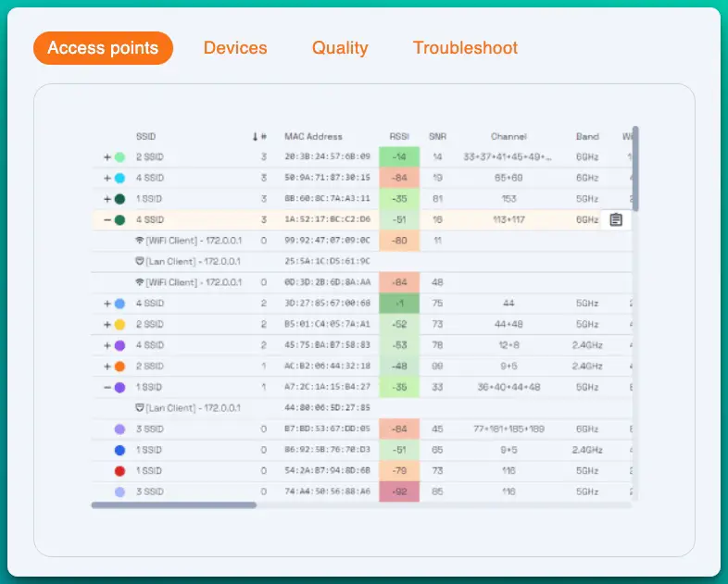Click the blue dot of 86:92:5B:76:70:D3
This screenshot has height=584, width=728.
coord(119,450)
